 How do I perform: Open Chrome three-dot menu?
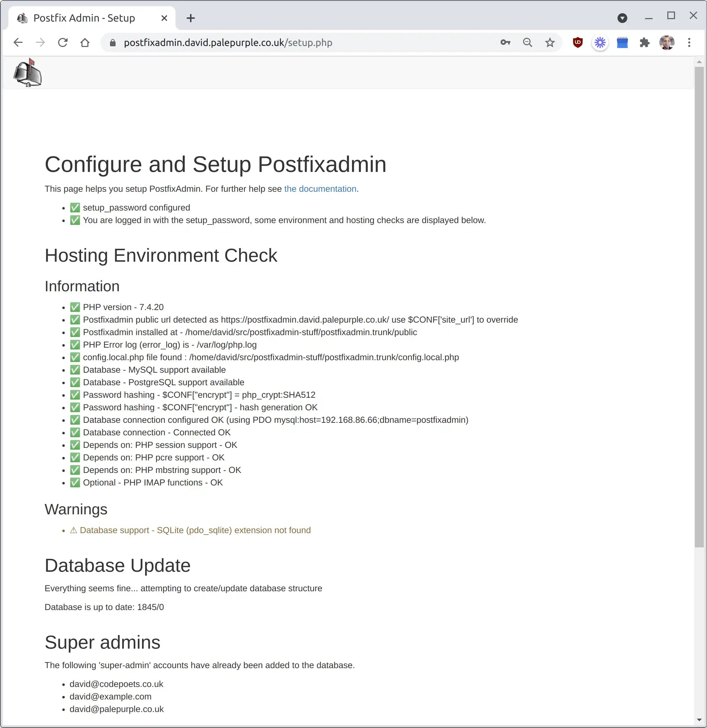[x=689, y=43]
